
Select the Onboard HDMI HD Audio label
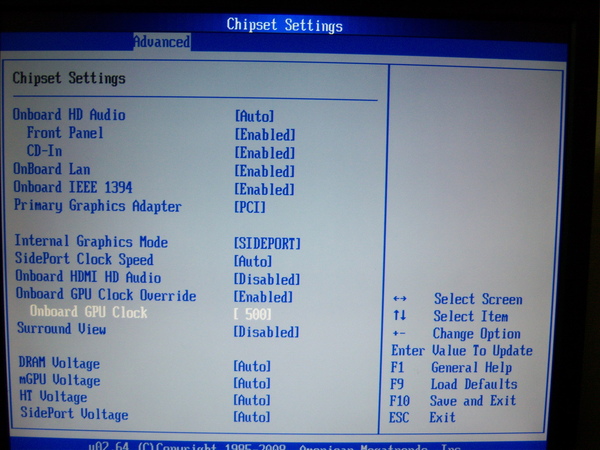[88, 277]
